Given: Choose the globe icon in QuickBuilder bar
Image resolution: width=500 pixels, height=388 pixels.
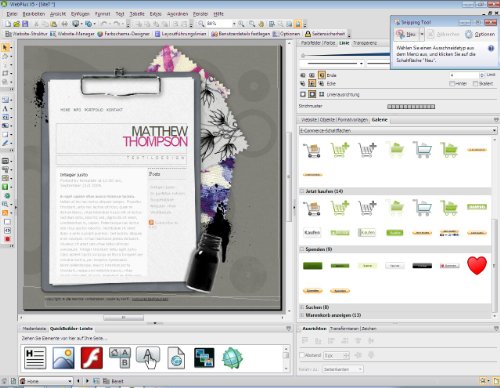Looking at the screenshot, I should (x=232, y=358).
